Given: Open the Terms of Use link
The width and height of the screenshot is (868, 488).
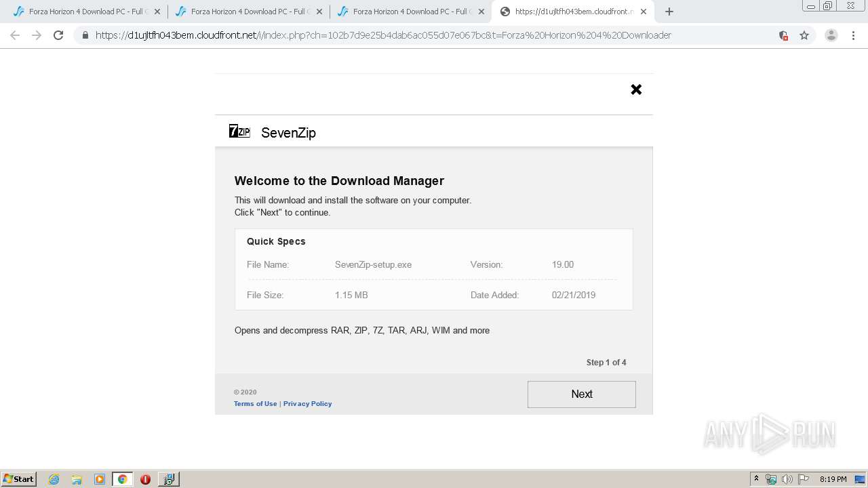Looking at the screenshot, I should tap(256, 404).
